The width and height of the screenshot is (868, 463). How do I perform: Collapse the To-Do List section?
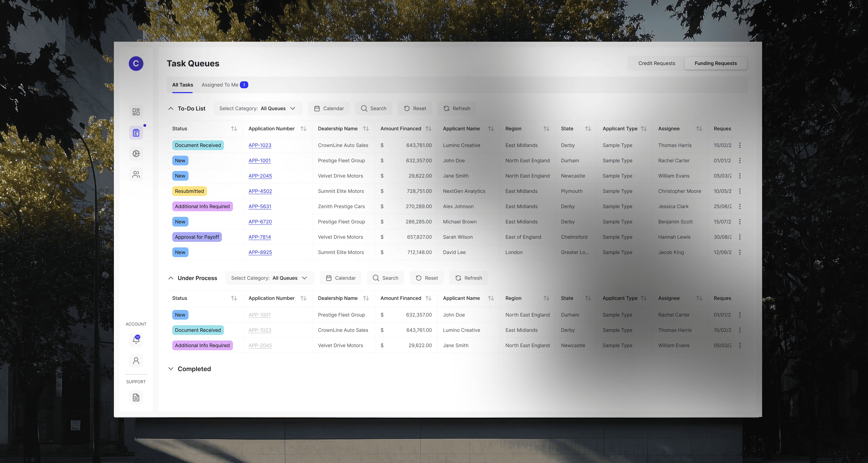171,109
